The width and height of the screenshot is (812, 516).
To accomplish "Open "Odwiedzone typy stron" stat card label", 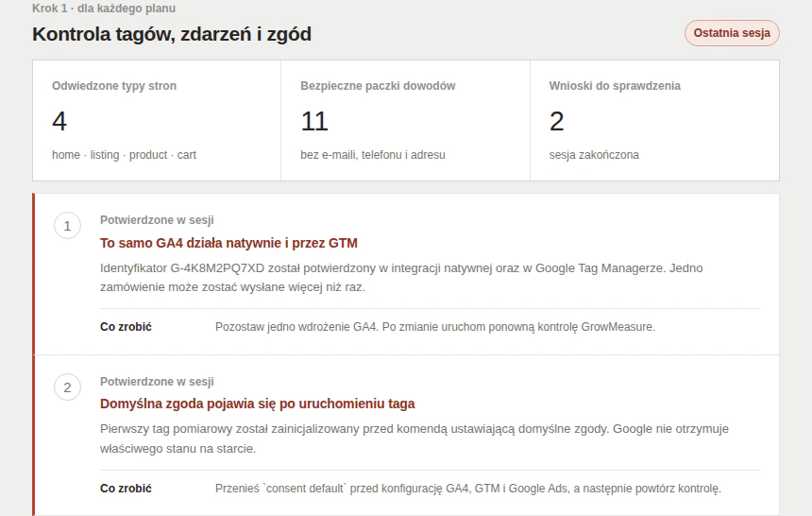I will (x=114, y=86).
